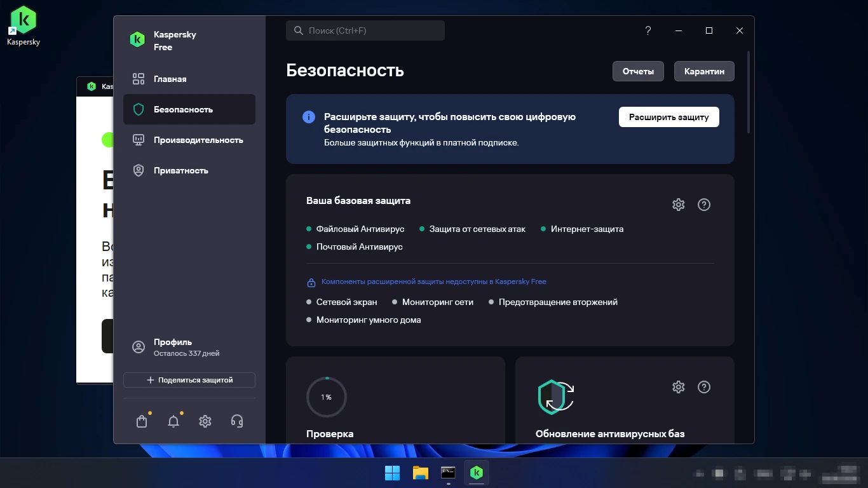868x488 pixels.
Task: Click Карантин button
Action: tap(704, 71)
